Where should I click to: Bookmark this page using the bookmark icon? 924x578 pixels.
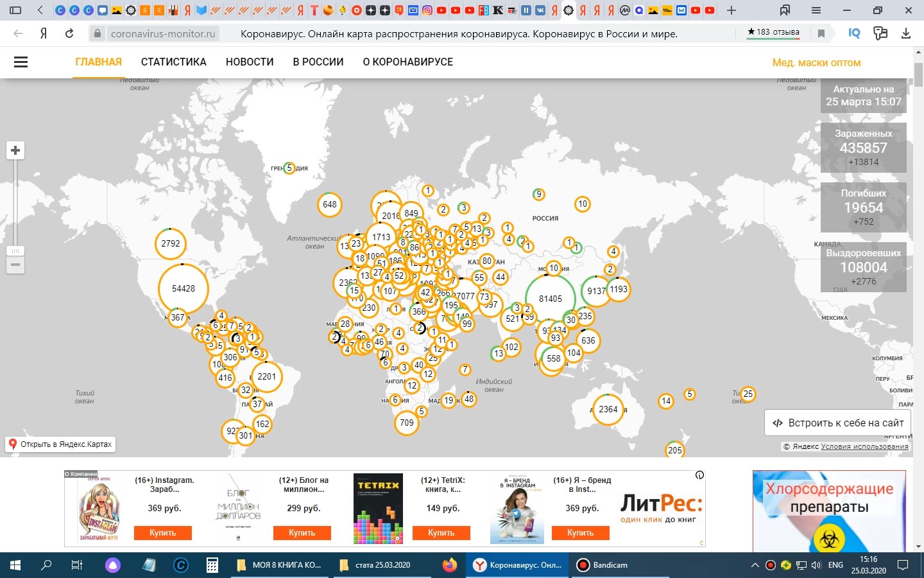tap(821, 33)
